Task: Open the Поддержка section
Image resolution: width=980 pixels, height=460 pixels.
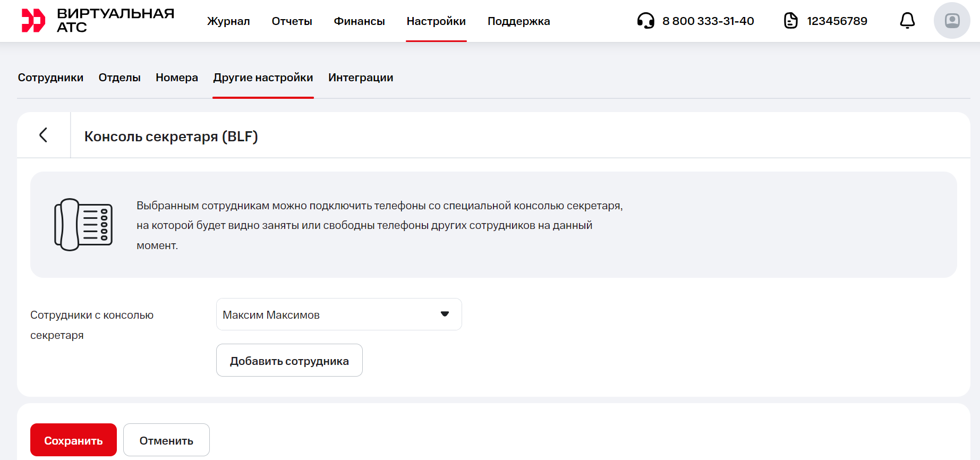Action: [x=518, y=21]
